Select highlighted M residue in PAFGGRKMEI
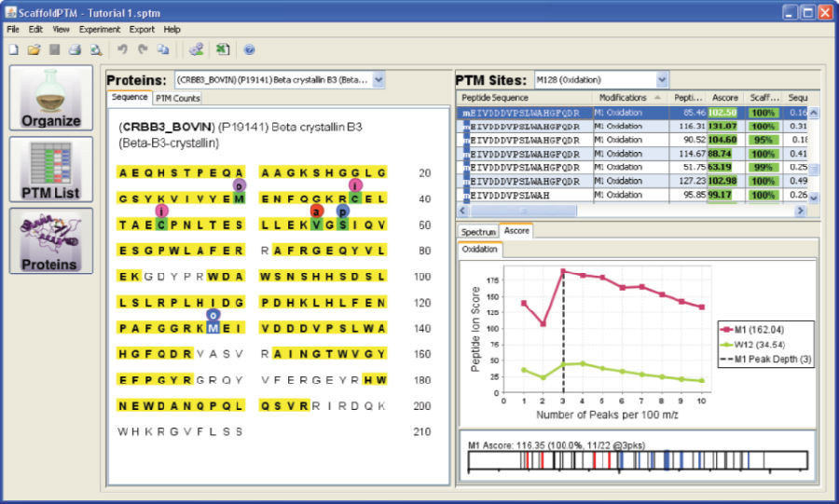The image size is (839, 504). coord(213,328)
